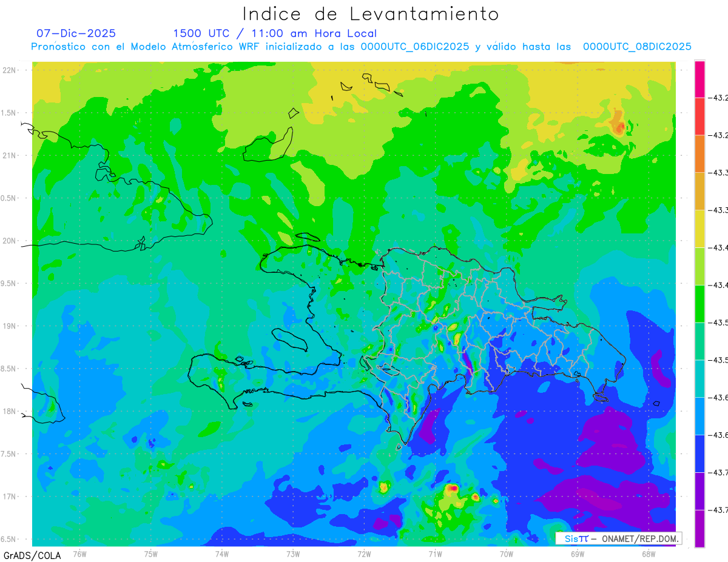Viewport: 728px width, 562px height.
Task: Pick the royal blue legend swatch
Action: point(699,453)
